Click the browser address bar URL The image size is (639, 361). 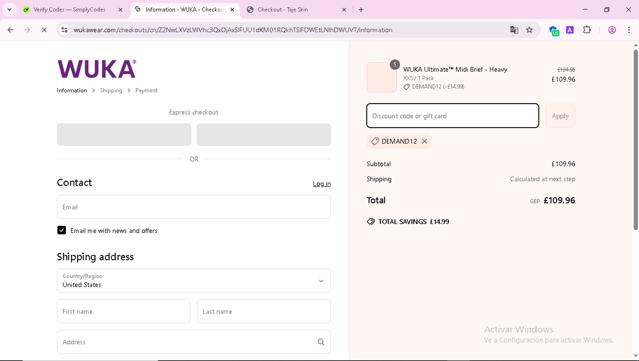pyautogui.click(x=233, y=30)
